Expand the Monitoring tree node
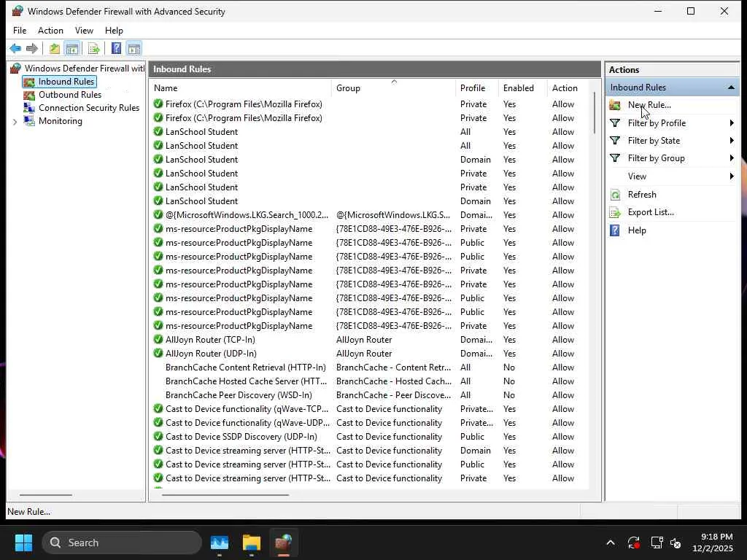This screenshot has height=560, width=747. click(x=15, y=122)
